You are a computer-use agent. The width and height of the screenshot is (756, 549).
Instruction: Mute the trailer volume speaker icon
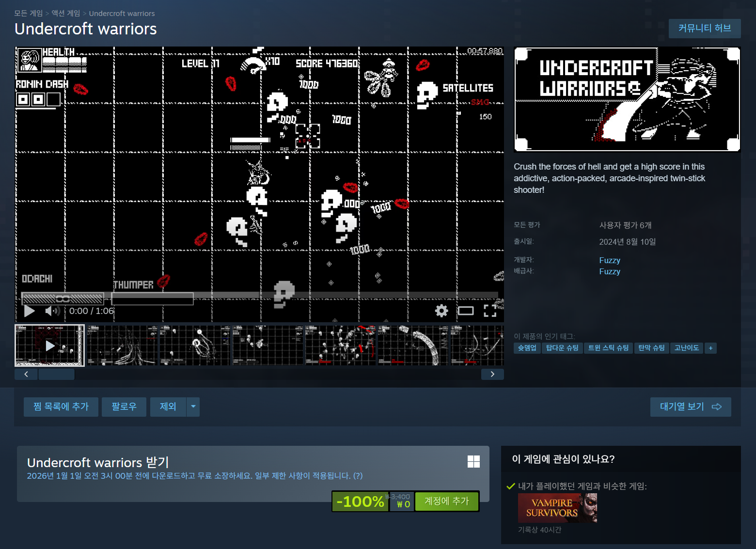point(52,311)
